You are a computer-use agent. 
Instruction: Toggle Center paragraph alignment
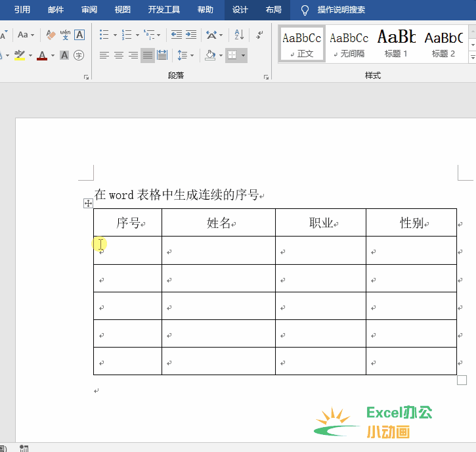[119, 55]
